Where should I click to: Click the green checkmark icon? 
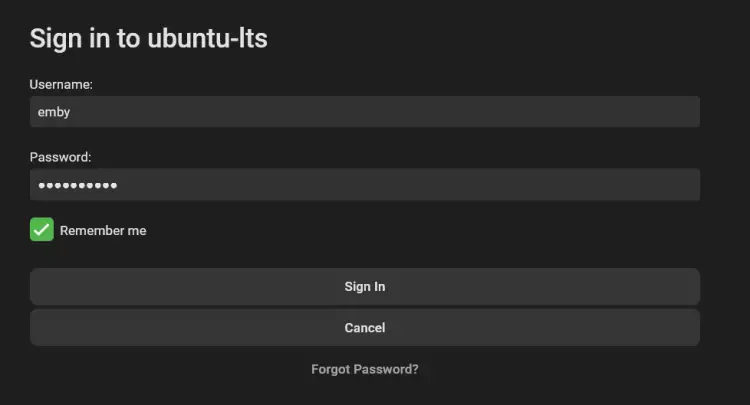(x=41, y=230)
